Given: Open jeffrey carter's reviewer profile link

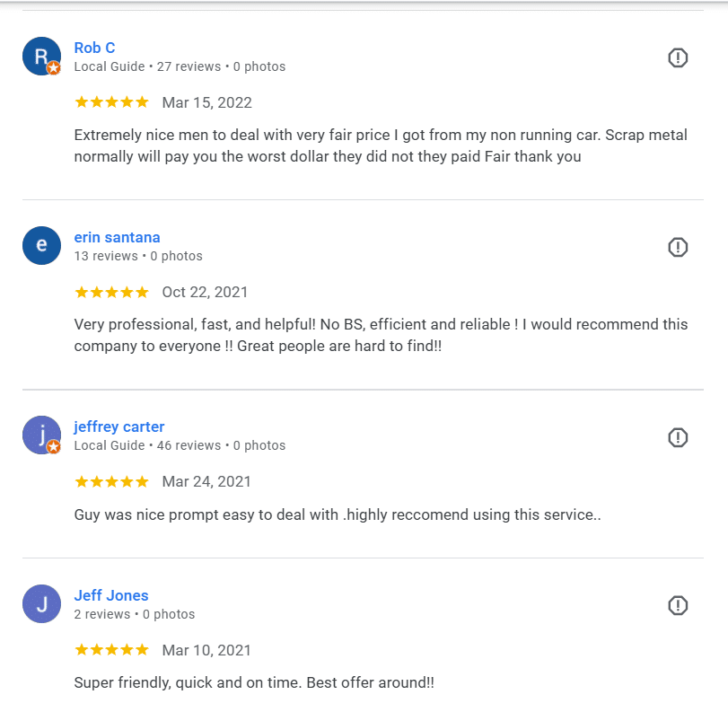Looking at the screenshot, I should pos(118,426).
